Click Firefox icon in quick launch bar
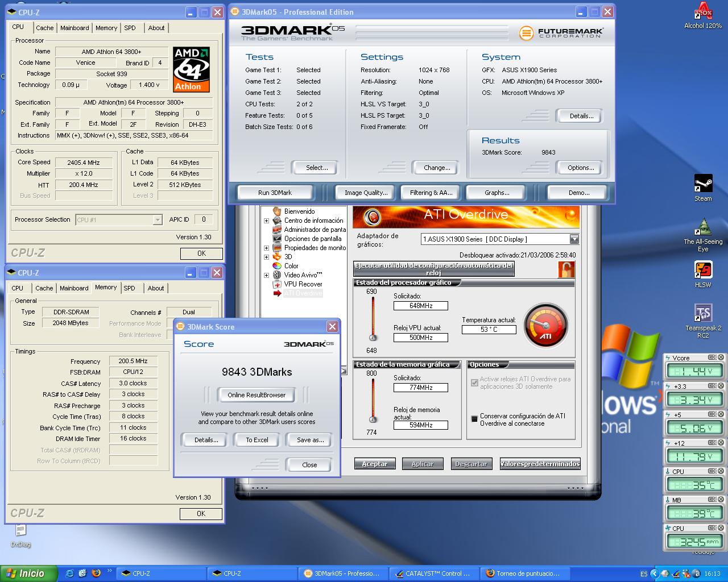The image size is (728, 582). pyautogui.click(x=96, y=573)
